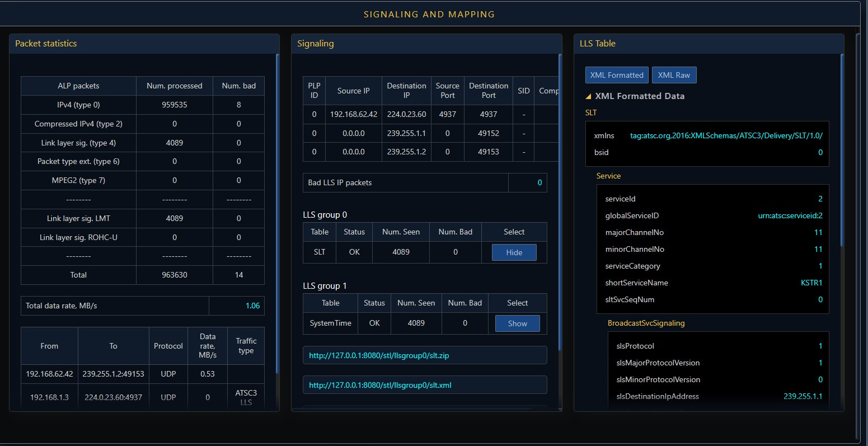Select the majorChannelNo value
The image size is (868, 446).
pos(818,232)
